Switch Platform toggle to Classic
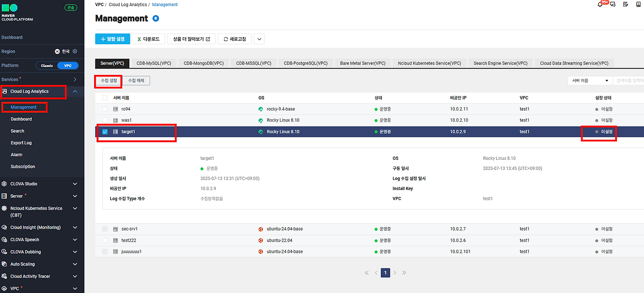The height and width of the screenshot is (293, 644). 47,65
